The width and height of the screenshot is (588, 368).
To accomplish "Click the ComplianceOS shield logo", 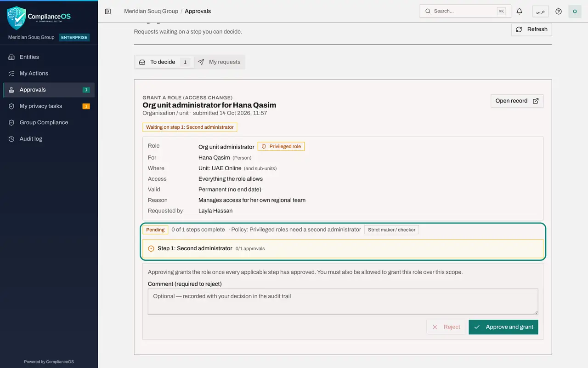I will point(17,18).
